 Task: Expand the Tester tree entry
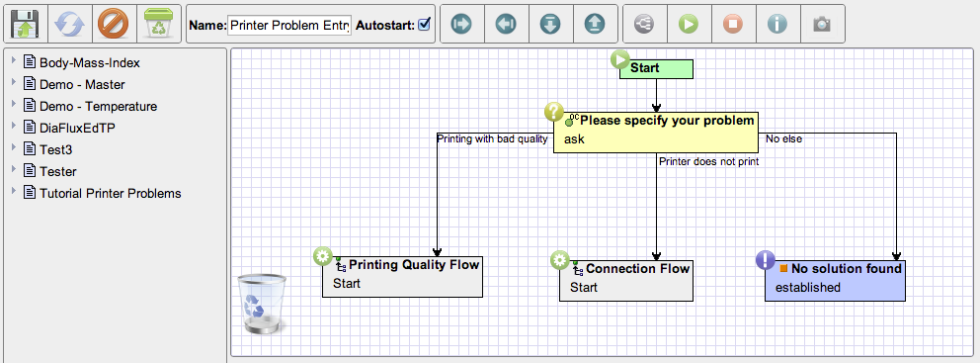pyautogui.click(x=14, y=169)
